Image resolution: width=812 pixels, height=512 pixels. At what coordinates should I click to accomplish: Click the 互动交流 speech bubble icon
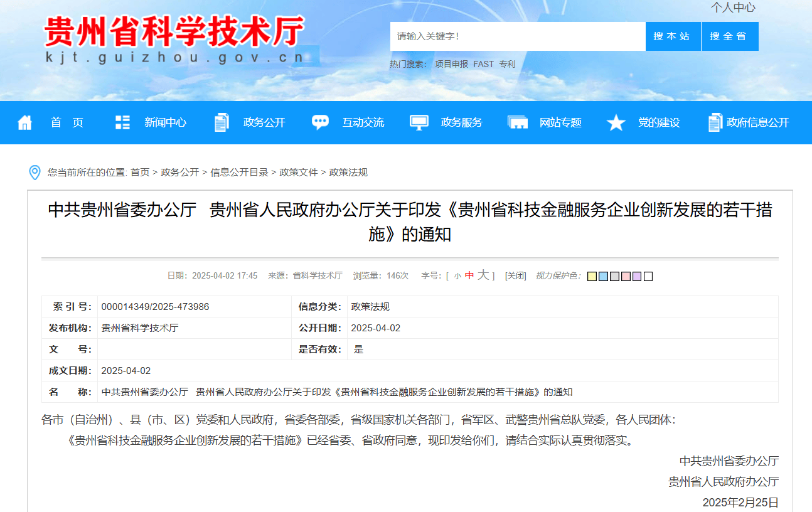320,122
